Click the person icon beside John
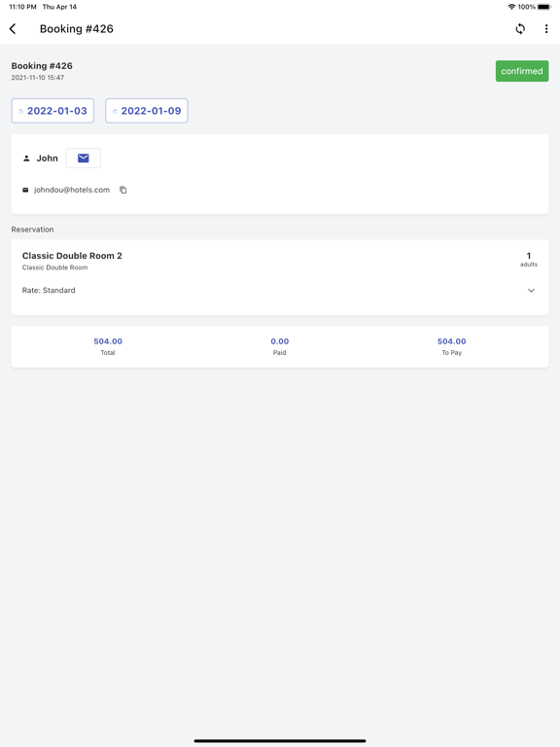Viewport: 560px width, 747px height. click(x=26, y=159)
